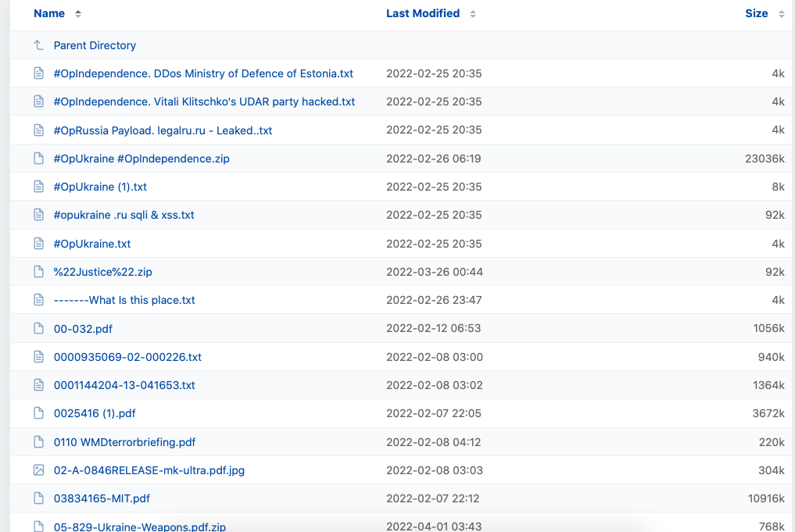Screen dimensions: 795x532
Task: Click the text file icon for 0000935069-02-000226.txt
Action: pyautogui.click(x=38, y=357)
